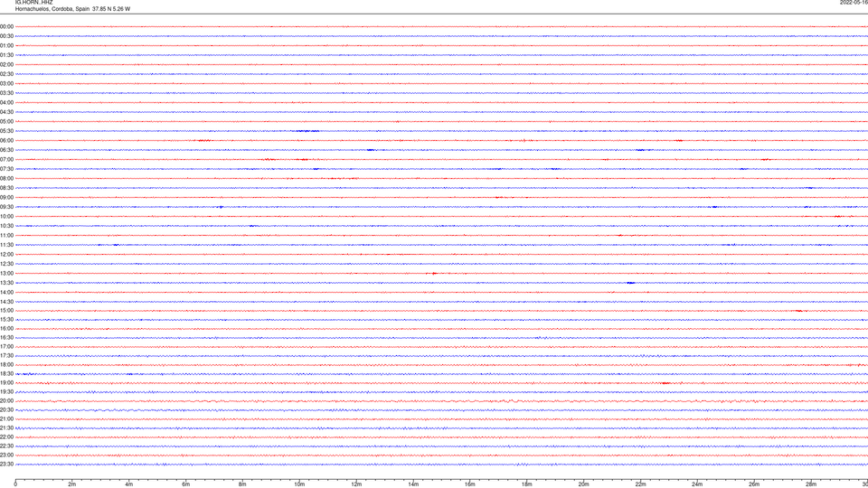Select the 20:00 trace time label
The height and width of the screenshot is (488, 868).
[x=6, y=401]
